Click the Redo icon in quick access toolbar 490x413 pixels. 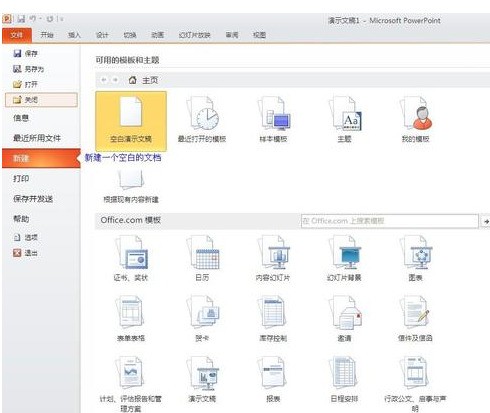pos(50,19)
